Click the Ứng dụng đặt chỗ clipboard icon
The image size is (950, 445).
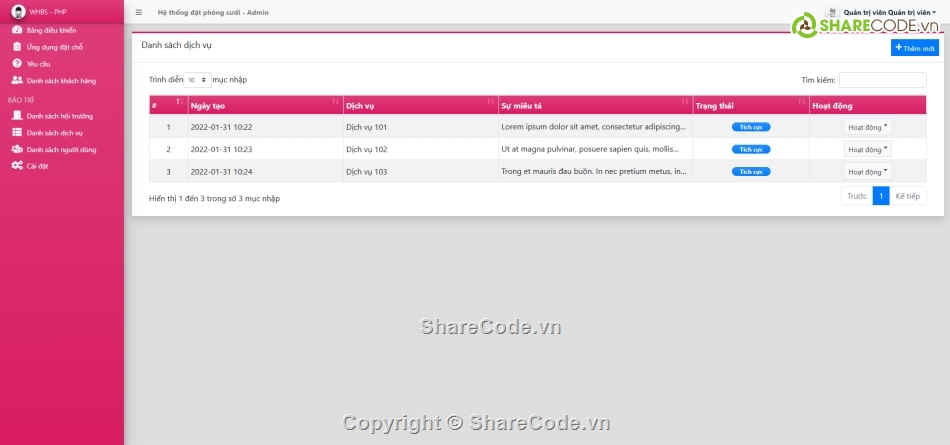click(x=17, y=47)
